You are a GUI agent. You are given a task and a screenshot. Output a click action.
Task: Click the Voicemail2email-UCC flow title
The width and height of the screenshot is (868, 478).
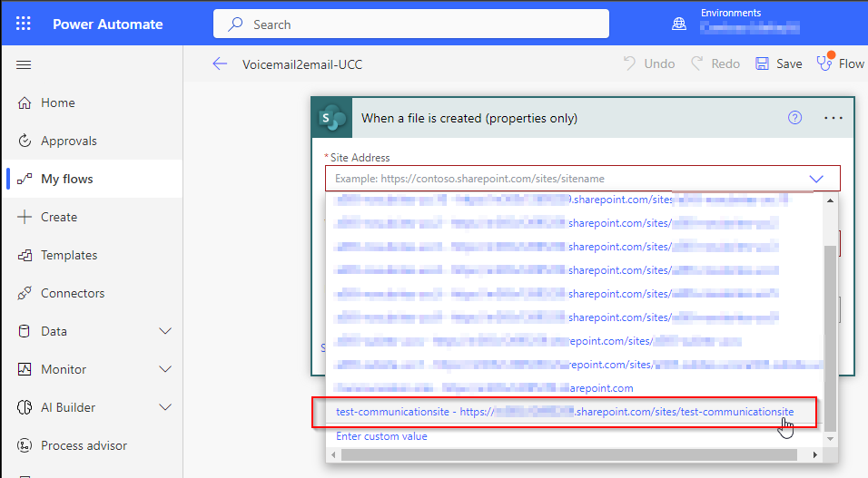(302, 64)
